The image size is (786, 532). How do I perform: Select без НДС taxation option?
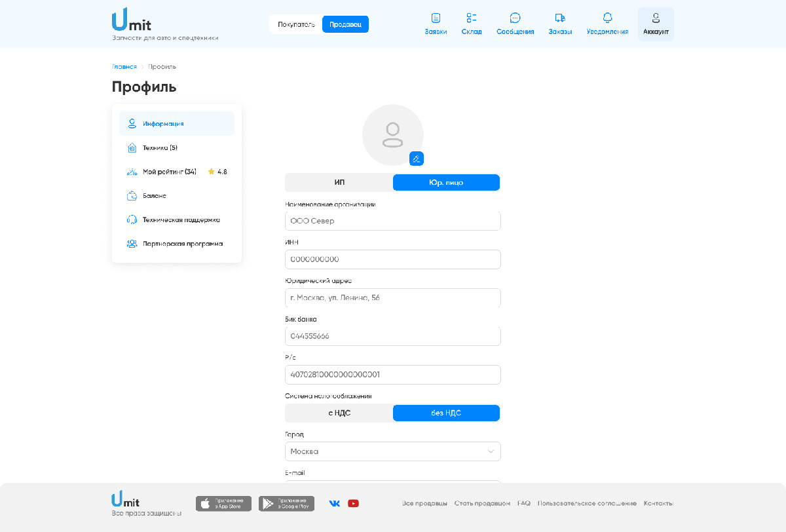click(x=446, y=413)
